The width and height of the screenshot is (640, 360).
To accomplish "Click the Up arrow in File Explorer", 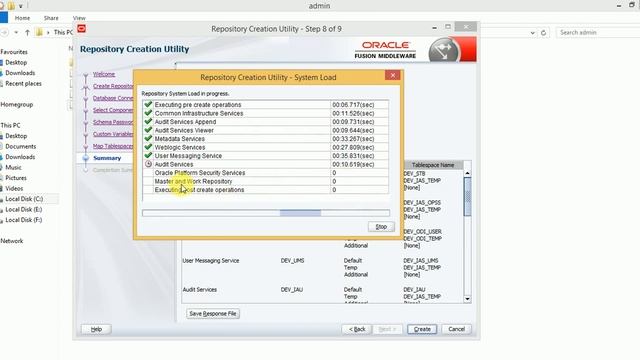I will point(27,32).
